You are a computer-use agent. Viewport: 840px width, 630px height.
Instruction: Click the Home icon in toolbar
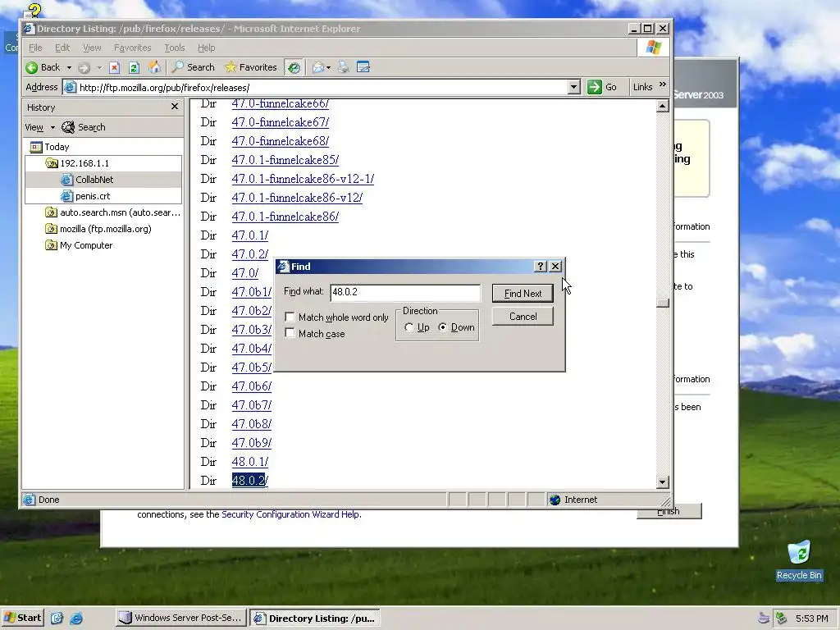coord(154,67)
